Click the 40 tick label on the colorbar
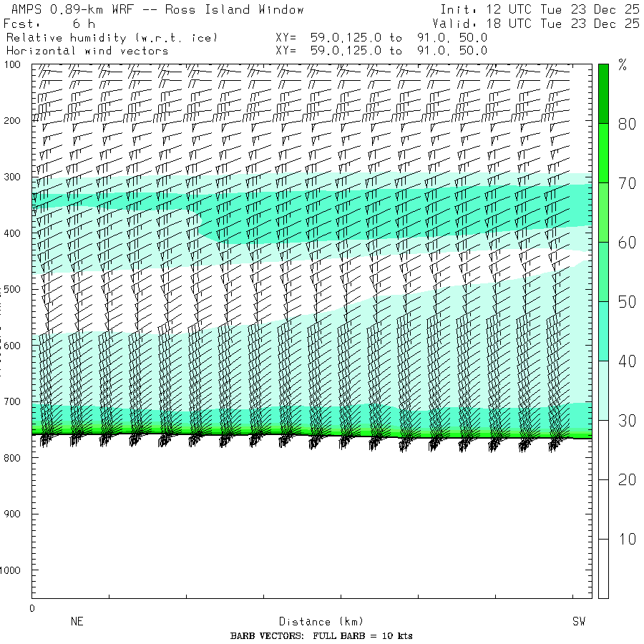This screenshot has width=644, height=644. click(x=627, y=361)
